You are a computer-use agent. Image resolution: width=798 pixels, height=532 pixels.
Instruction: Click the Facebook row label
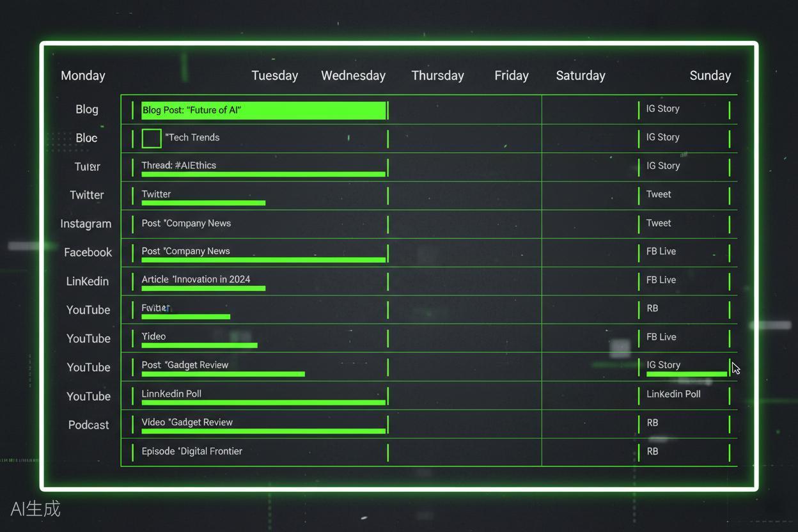(88, 253)
